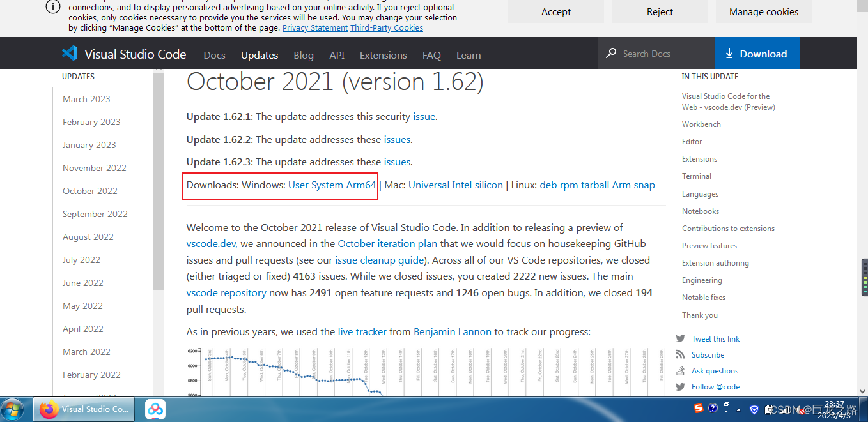
Task: Select March 2022 in updates sidebar
Action: pos(86,352)
